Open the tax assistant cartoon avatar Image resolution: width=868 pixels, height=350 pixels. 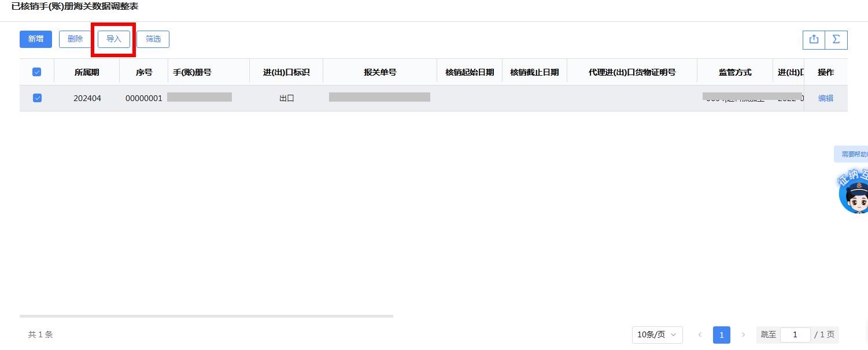tap(854, 192)
